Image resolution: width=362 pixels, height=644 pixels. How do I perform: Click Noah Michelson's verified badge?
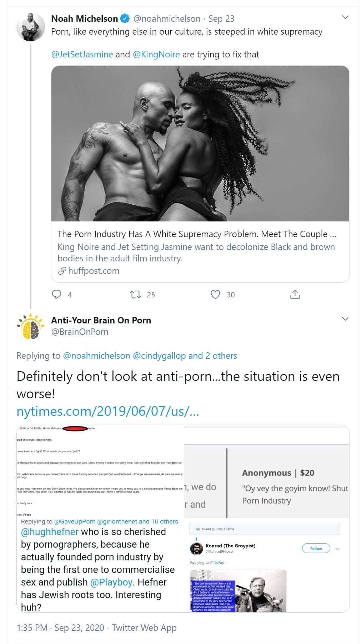[125, 19]
